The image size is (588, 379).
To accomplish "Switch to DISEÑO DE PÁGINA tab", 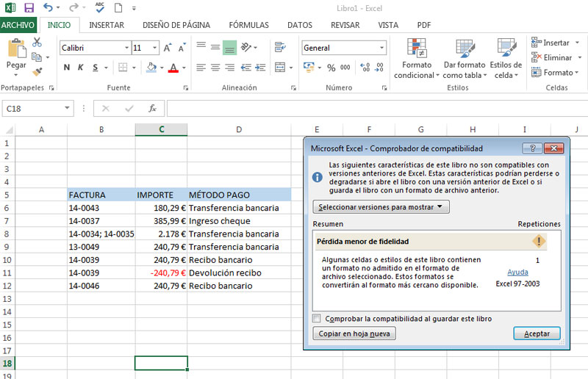I will tap(176, 25).
